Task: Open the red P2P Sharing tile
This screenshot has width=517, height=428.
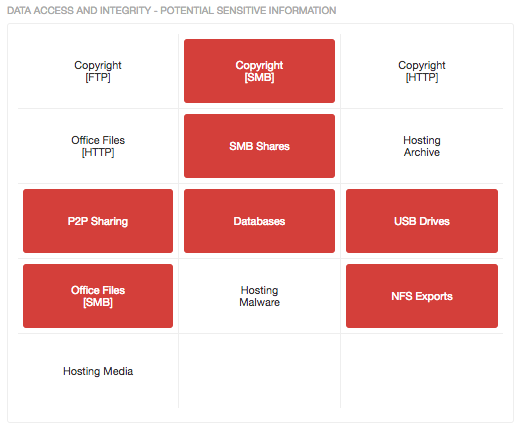Action: [x=98, y=221]
